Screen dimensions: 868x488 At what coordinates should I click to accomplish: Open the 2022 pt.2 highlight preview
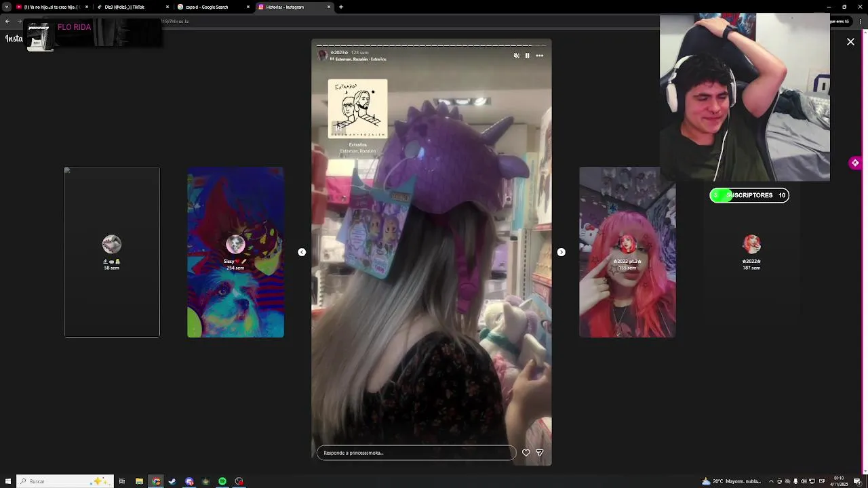[x=627, y=252]
